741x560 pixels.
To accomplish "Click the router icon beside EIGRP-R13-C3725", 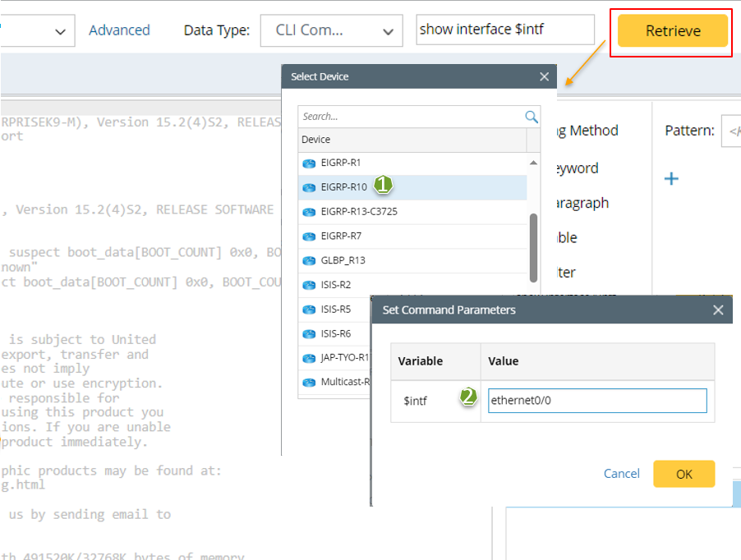I will (x=309, y=212).
